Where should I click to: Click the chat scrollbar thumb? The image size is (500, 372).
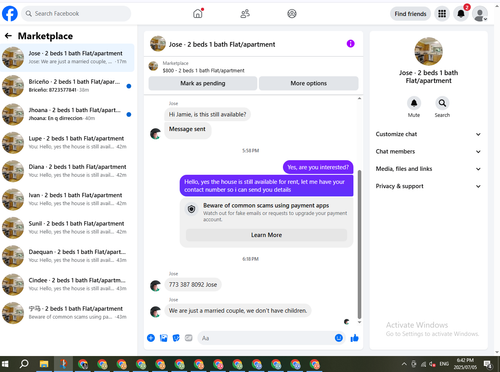[359, 244]
